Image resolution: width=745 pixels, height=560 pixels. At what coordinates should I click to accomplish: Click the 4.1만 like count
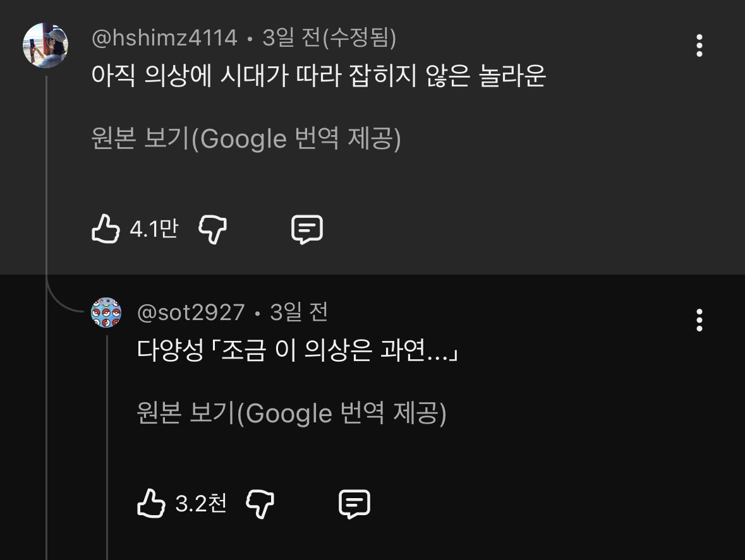154,229
